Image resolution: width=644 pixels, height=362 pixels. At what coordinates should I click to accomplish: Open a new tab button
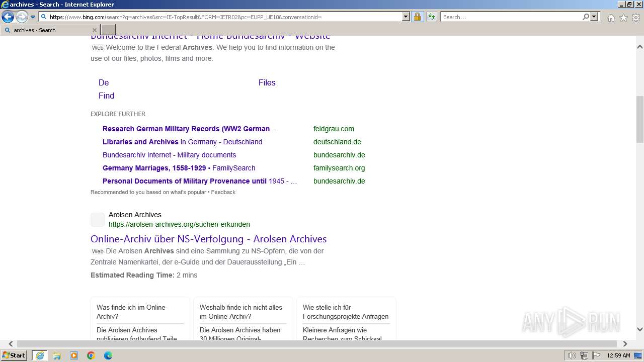pos(108,30)
